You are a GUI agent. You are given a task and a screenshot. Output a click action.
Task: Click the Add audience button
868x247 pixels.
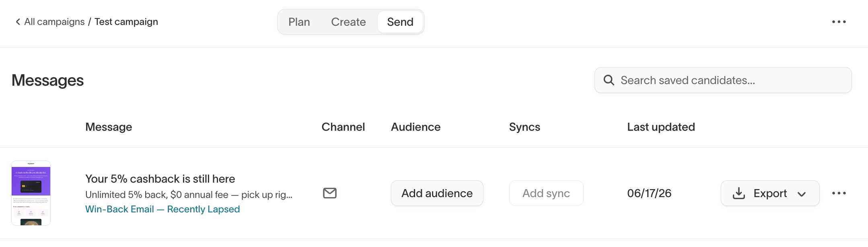(x=437, y=193)
